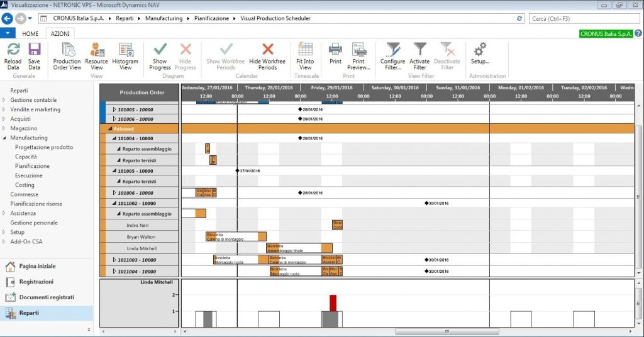644x337 pixels.
Task: Open Documenti registrati section
Action: (47, 297)
